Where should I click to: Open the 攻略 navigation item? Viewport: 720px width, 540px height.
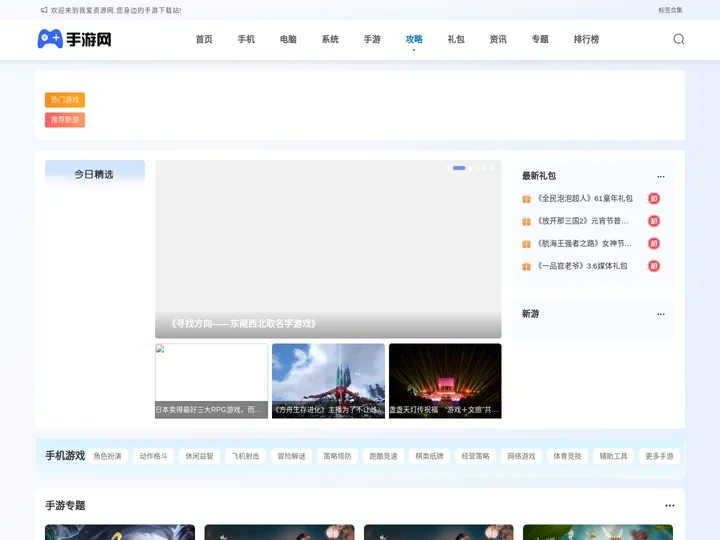coord(414,39)
